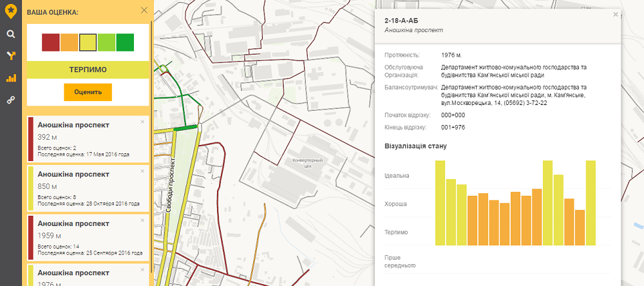Click the chain link share icon

click(x=10, y=100)
